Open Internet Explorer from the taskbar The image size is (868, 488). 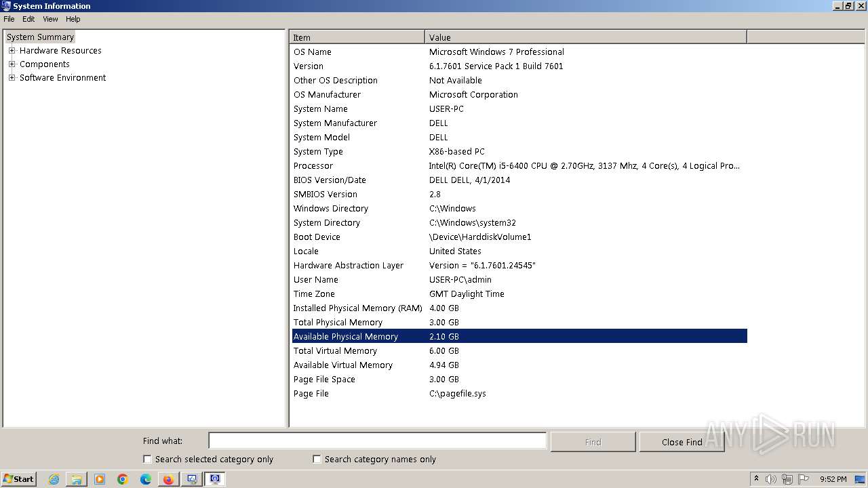coord(54,479)
